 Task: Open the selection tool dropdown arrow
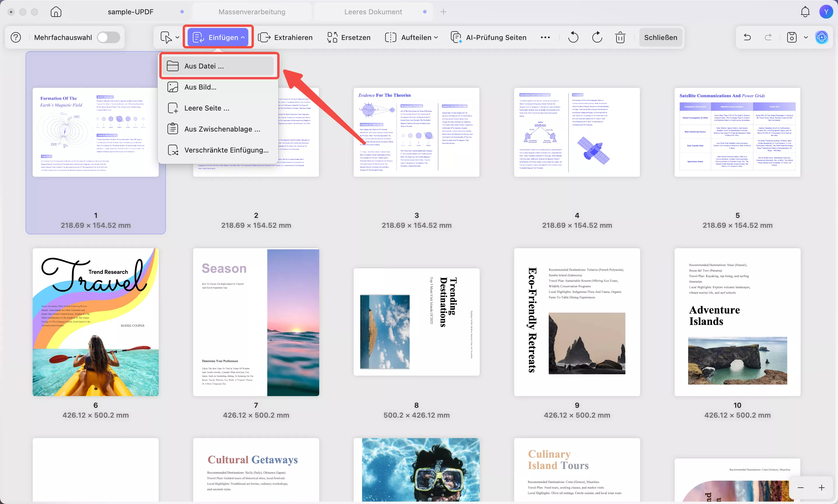pos(177,37)
